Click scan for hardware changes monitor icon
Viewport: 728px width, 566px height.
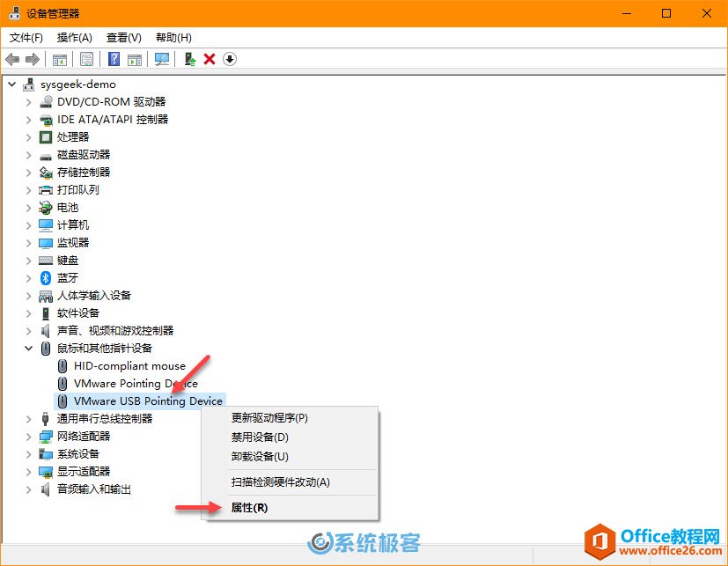point(162,59)
